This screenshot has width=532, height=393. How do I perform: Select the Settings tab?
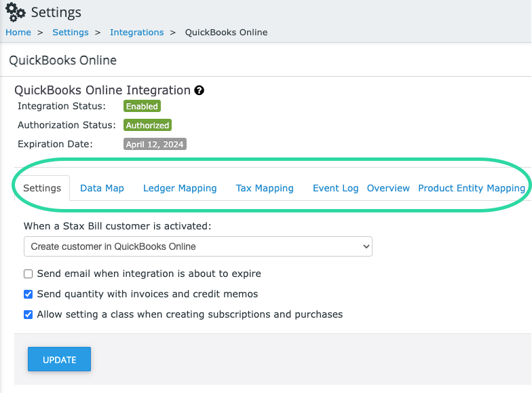(x=42, y=188)
